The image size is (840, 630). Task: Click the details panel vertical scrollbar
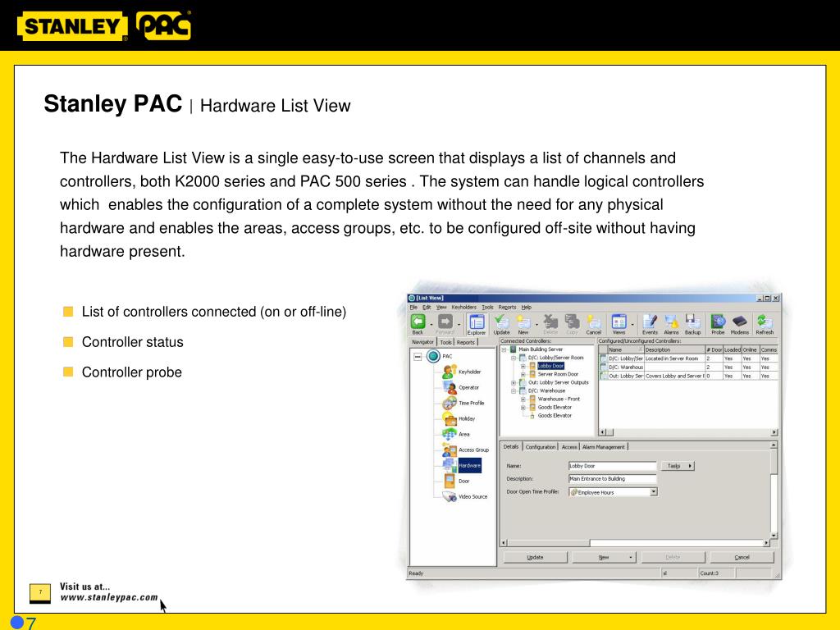pos(774,491)
